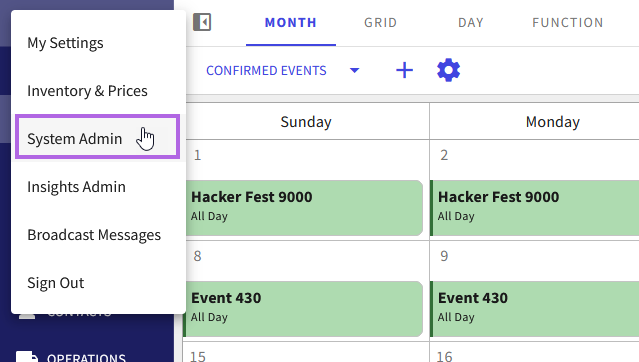Add a new event with plus icon

[x=404, y=70]
